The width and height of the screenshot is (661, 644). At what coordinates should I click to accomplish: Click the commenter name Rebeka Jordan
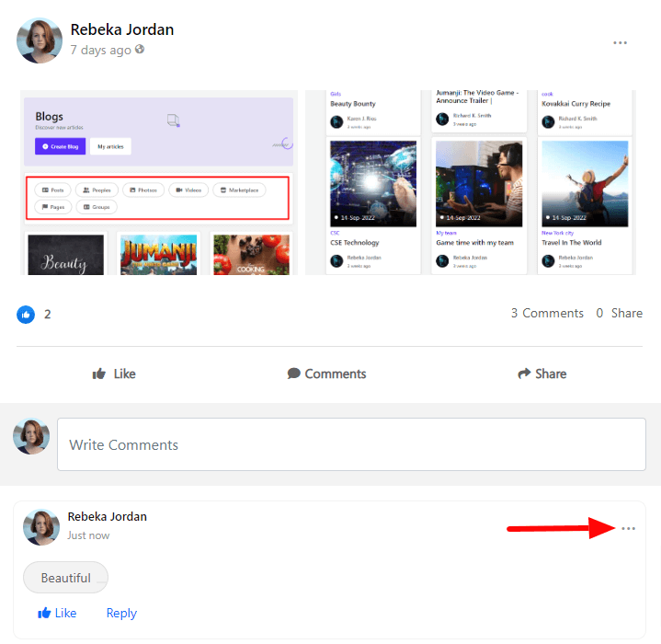108,517
